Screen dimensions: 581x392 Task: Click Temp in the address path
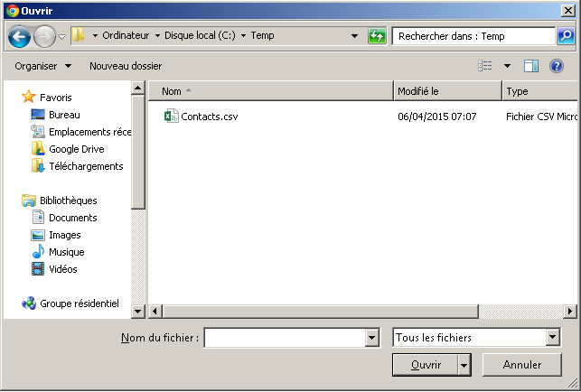click(x=262, y=35)
